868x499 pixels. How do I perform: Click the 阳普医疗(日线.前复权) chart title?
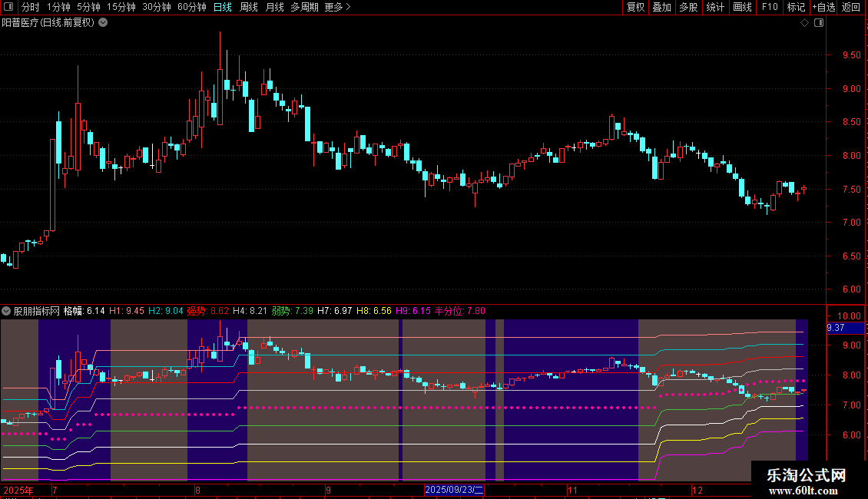point(48,23)
